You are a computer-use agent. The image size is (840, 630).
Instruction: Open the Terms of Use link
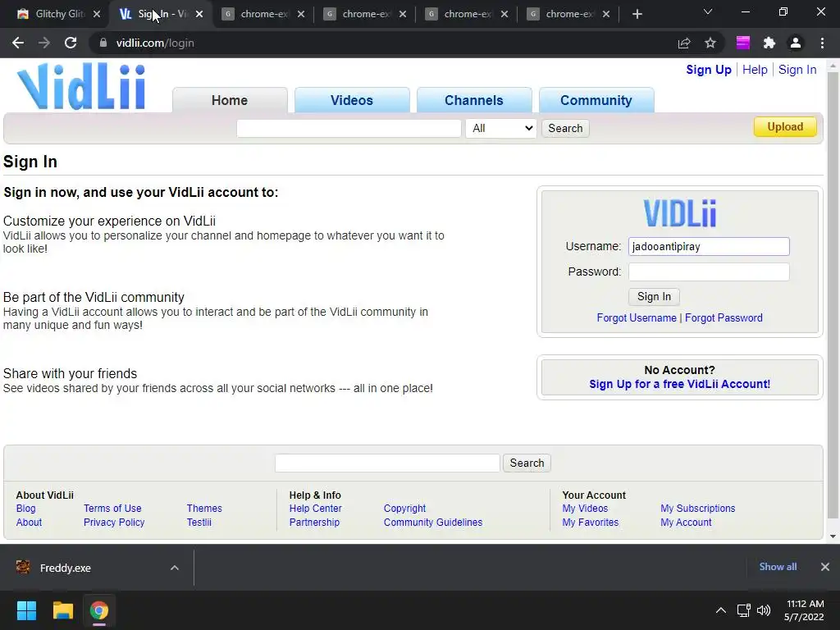[x=112, y=509]
